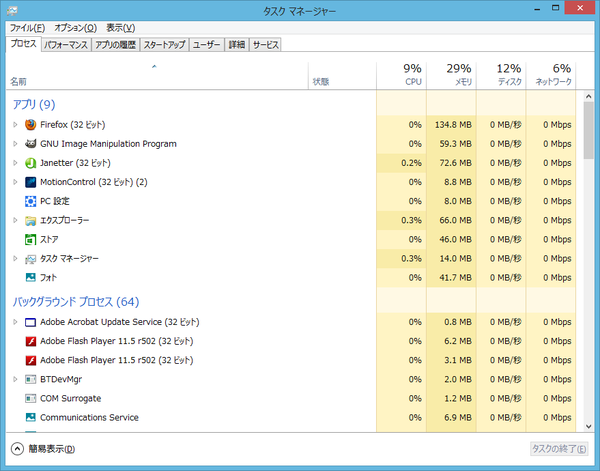Click the タスク マネージャー row icon
600x471 pixels.
coord(30,259)
